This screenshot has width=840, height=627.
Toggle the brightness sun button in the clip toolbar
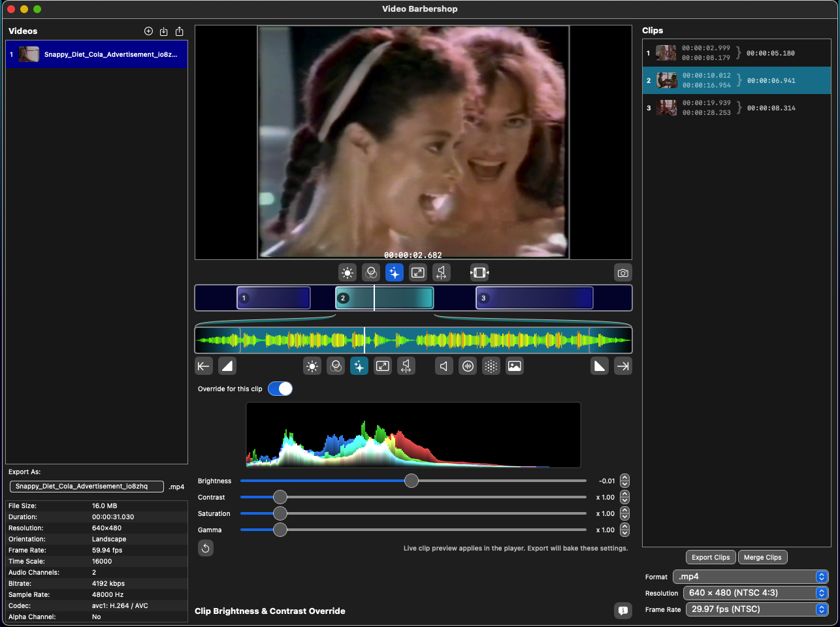coord(312,366)
